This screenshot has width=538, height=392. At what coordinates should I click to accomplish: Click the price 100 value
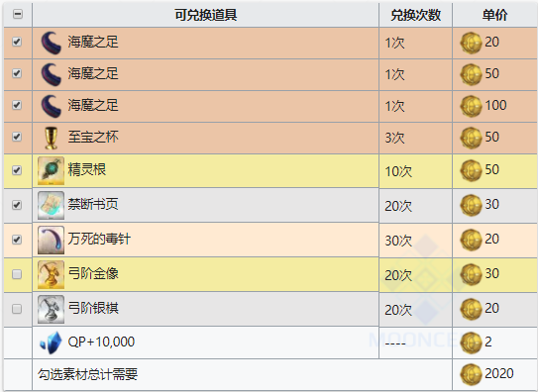pos(495,105)
